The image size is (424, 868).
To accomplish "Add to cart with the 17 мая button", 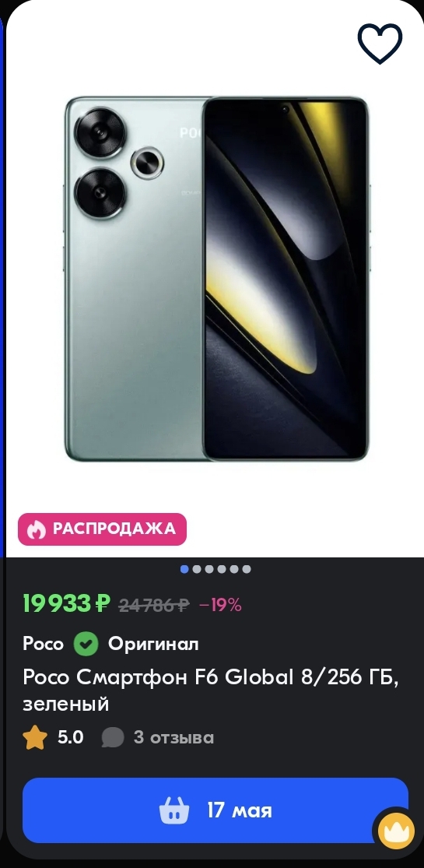I will click(216, 810).
